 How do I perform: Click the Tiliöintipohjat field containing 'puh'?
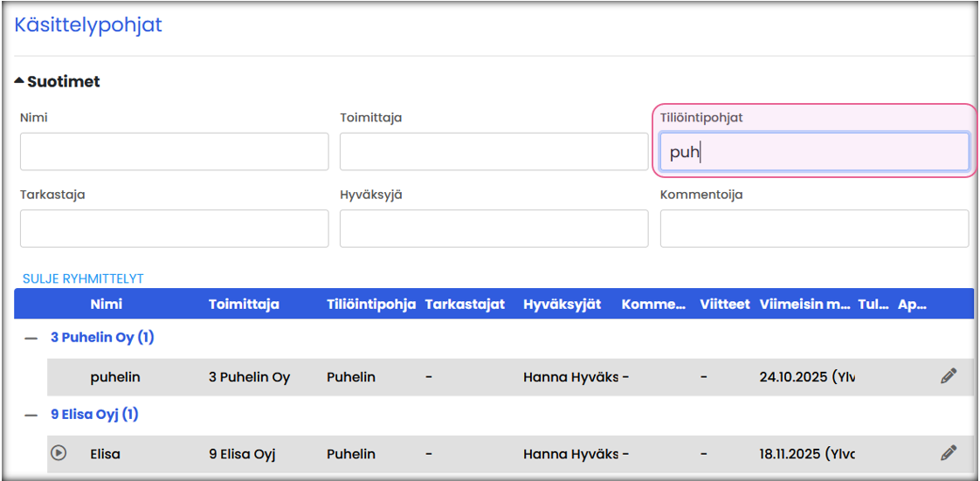click(x=813, y=152)
